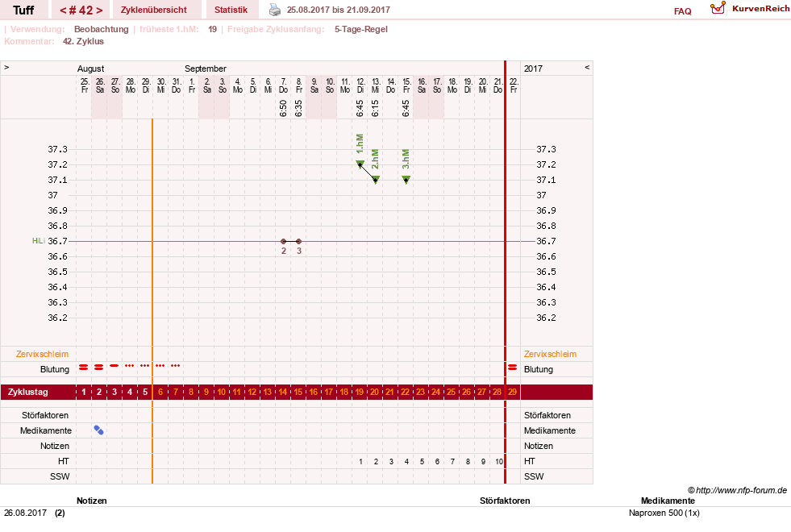
Task: Click the bleeding mark on cycle day 29
Action: 513,367
